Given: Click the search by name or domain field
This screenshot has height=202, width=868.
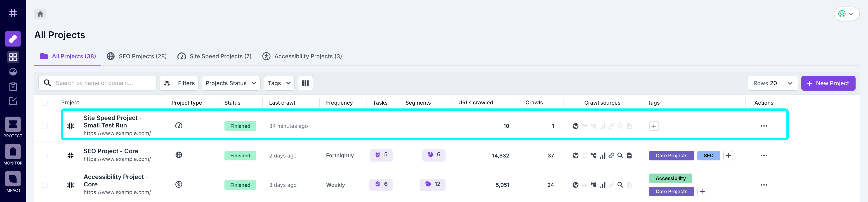Looking at the screenshot, I should click(x=97, y=83).
